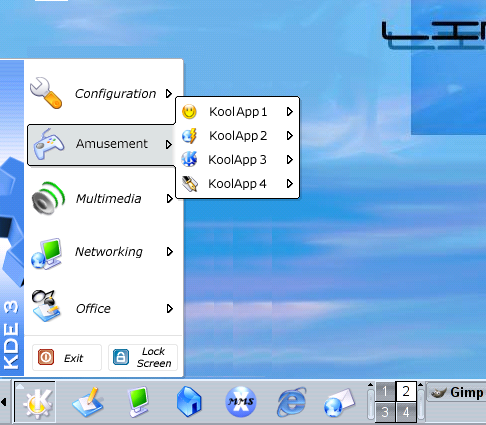Launch the notepad with pencil panel icon

(x=87, y=402)
